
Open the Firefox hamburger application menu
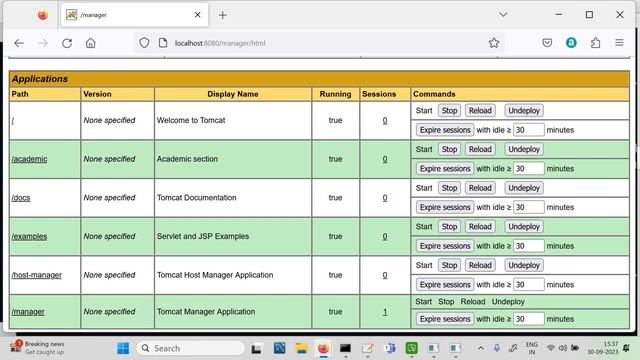[x=619, y=43]
